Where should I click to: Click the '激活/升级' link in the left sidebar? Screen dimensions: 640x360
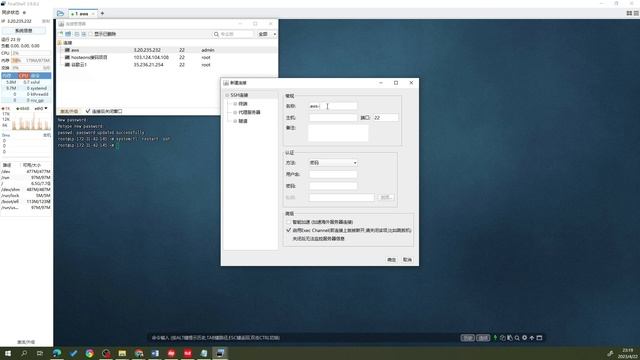click(26, 342)
